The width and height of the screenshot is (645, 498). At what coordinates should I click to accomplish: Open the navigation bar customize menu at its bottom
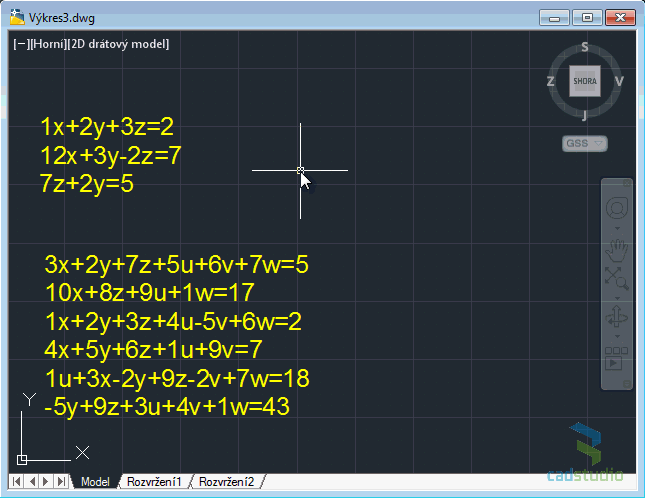(x=627, y=384)
